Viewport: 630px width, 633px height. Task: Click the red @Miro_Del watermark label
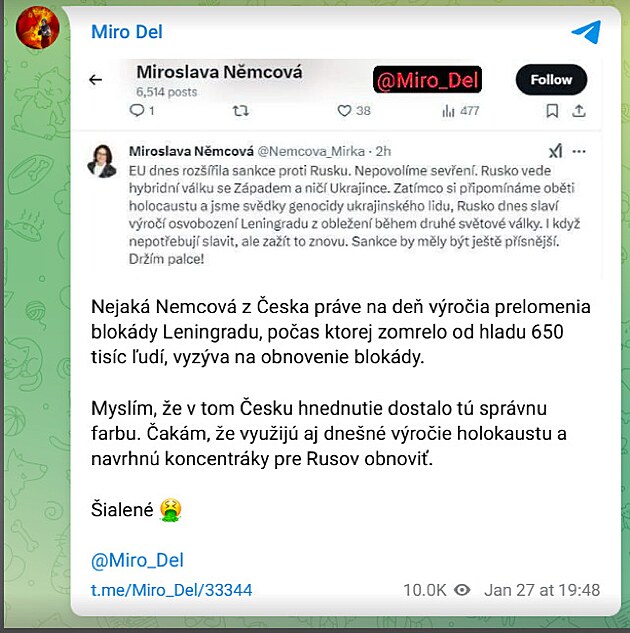coord(427,80)
